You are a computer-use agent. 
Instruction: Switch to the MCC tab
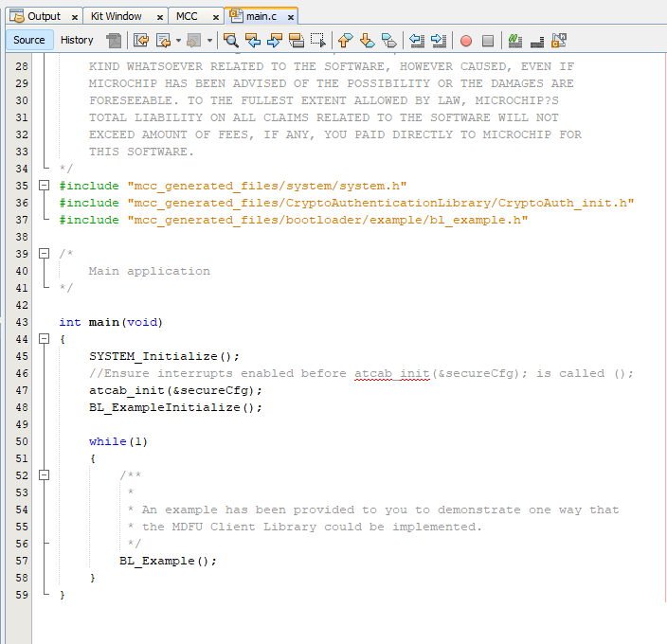tap(187, 16)
